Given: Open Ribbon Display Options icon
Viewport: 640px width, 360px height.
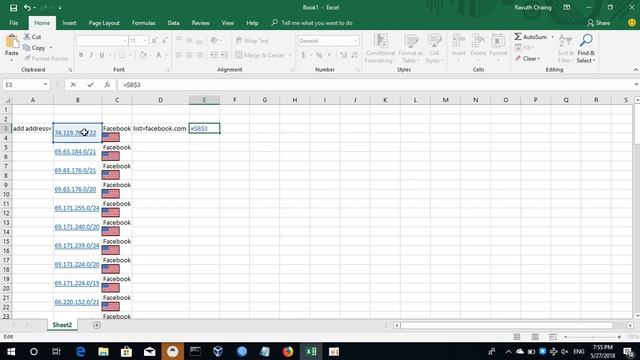Looking at the screenshot, I should point(567,7).
